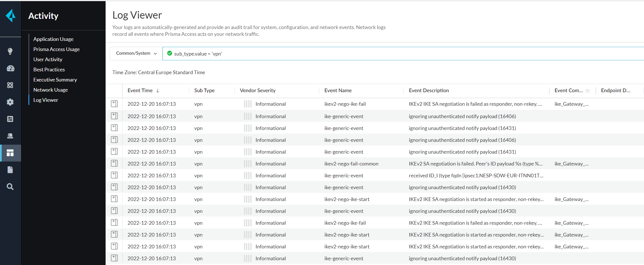Click the sub_type.value query input field
644x265 pixels.
tap(394, 54)
